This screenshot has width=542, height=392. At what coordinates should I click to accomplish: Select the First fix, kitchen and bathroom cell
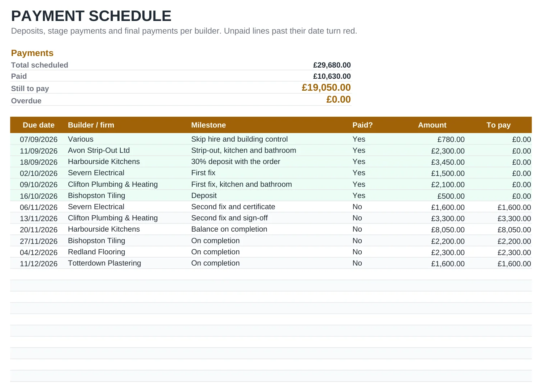[x=241, y=184]
